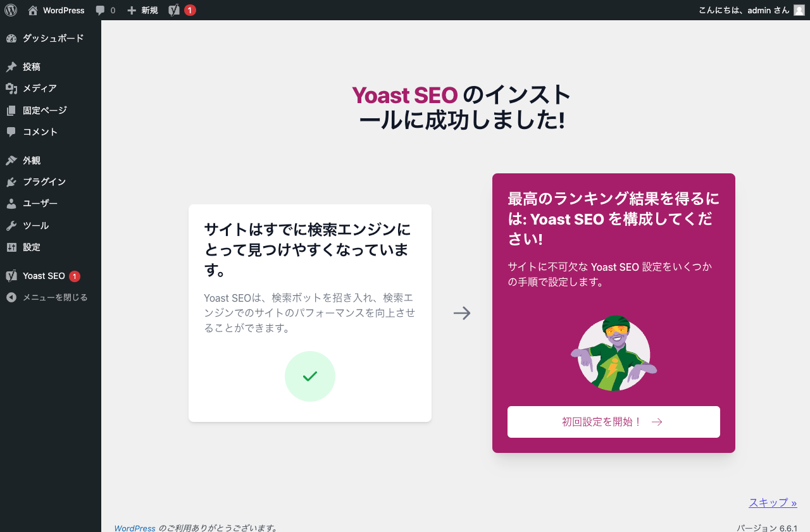Viewport: 810px width, 532px height.
Task: Click the pages icon beside 固定ページ
Action: click(11, 111)
